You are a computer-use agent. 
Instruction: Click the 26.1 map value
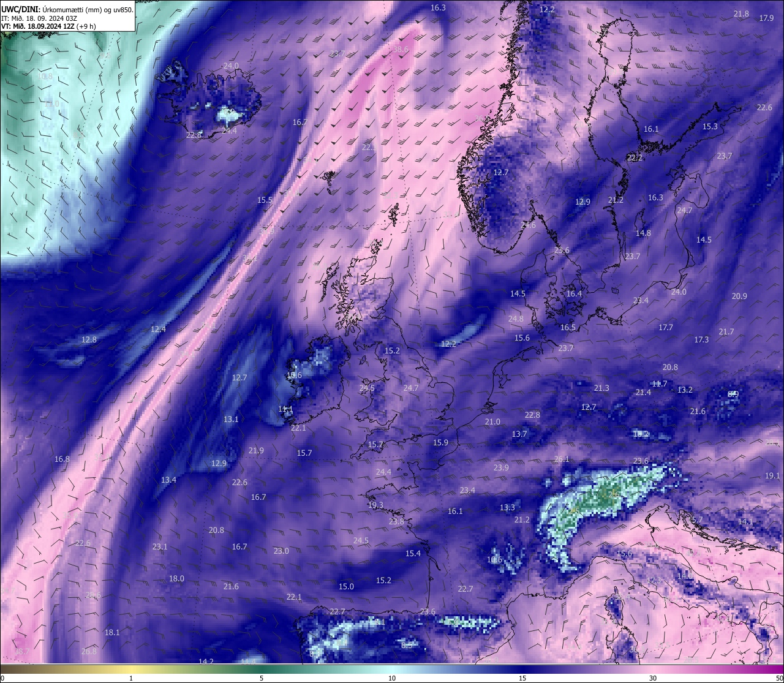[562, 459]
